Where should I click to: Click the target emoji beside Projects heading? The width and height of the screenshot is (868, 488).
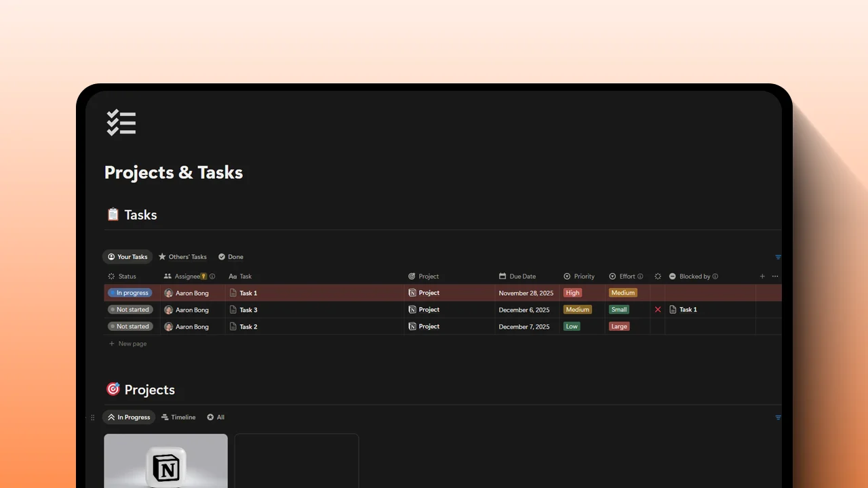[113, 389]
